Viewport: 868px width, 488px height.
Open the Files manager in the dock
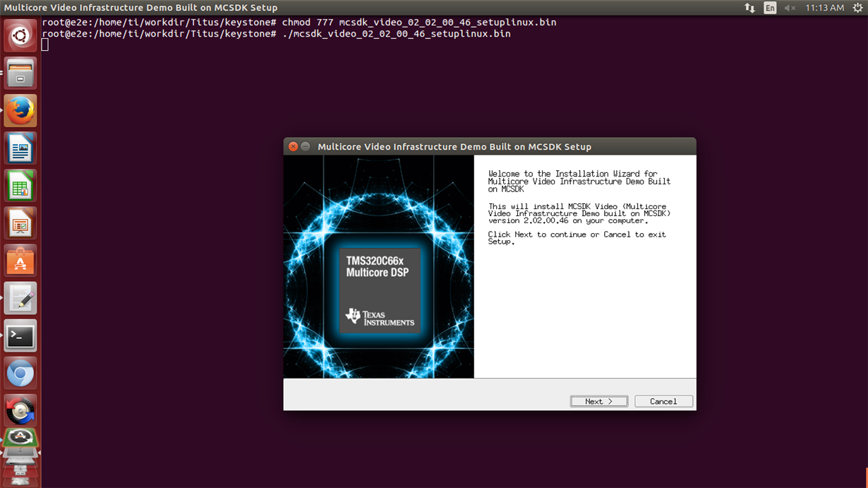[x=20, y=73]
